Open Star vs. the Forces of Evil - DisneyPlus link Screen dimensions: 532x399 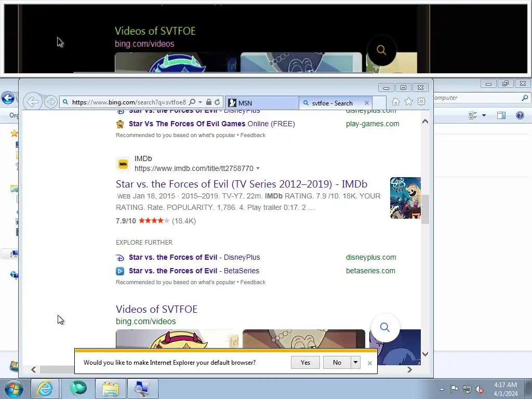coord(194,257)
